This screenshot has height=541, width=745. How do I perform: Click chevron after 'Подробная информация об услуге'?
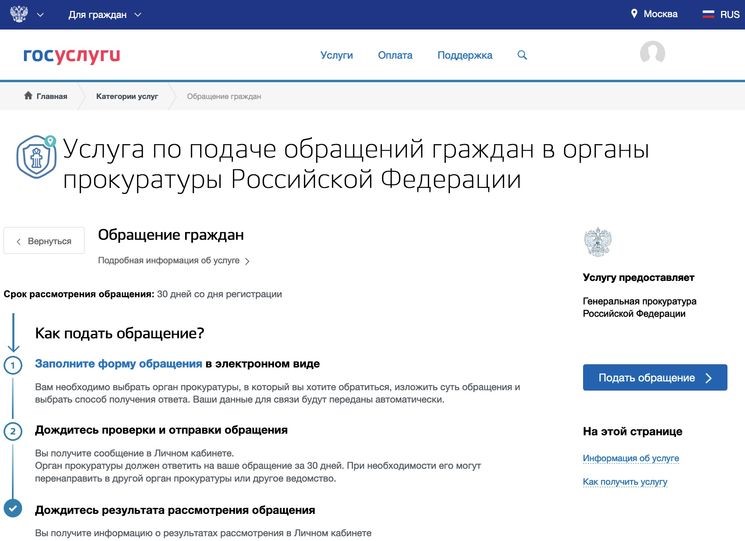click(247, 261)
